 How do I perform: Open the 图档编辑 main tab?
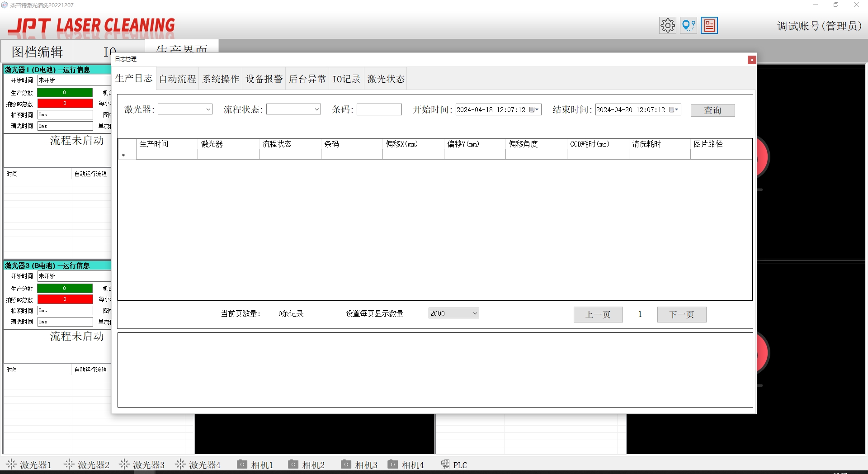(x=37, y=52)
